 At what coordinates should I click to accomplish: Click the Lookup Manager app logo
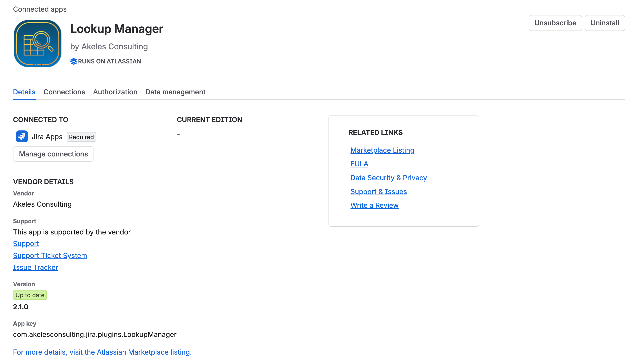pyautogui.click(x=37, y=43)
